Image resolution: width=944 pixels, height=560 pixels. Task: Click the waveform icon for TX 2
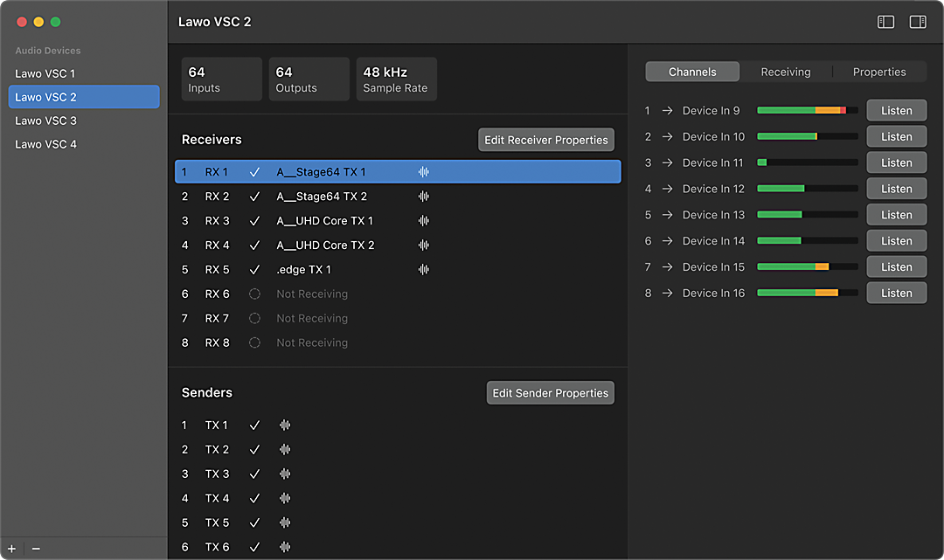pyautogui.click(x=285, y=449)
